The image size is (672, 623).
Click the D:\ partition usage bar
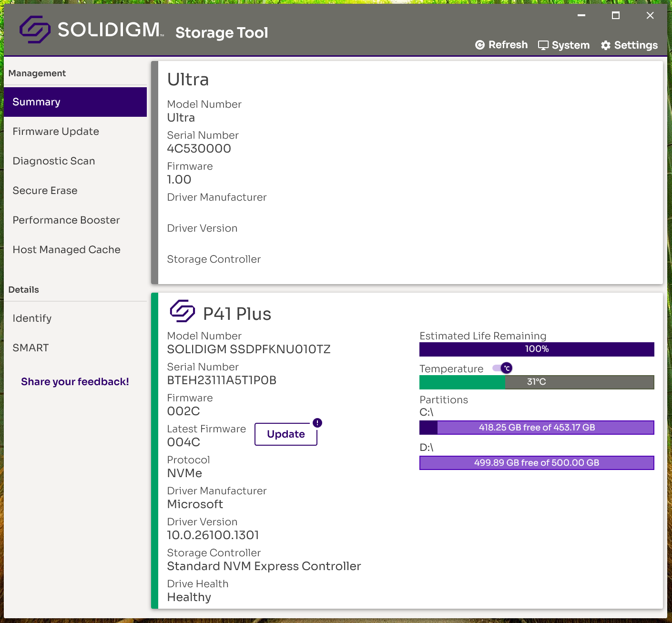tap(537, 463)
